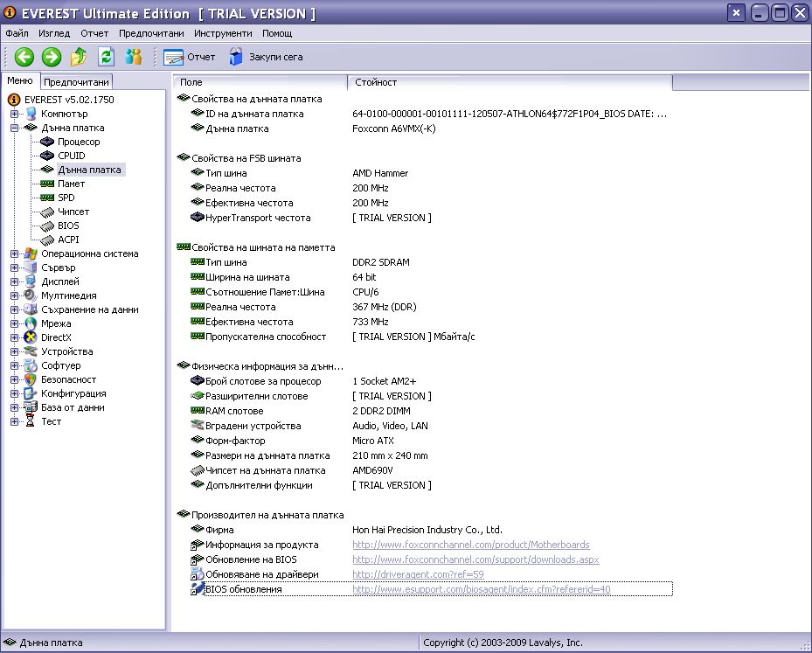Click the DirectX icon in the tree
The height and width of the screenshot is (653, 812).
31,337
